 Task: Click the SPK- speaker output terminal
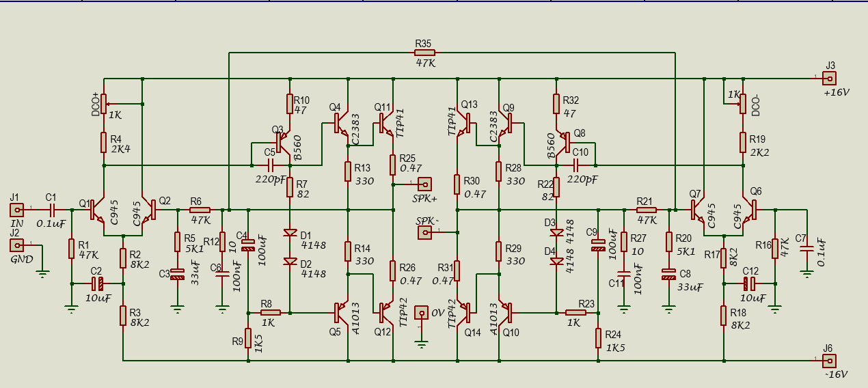[x=425, y=233]
